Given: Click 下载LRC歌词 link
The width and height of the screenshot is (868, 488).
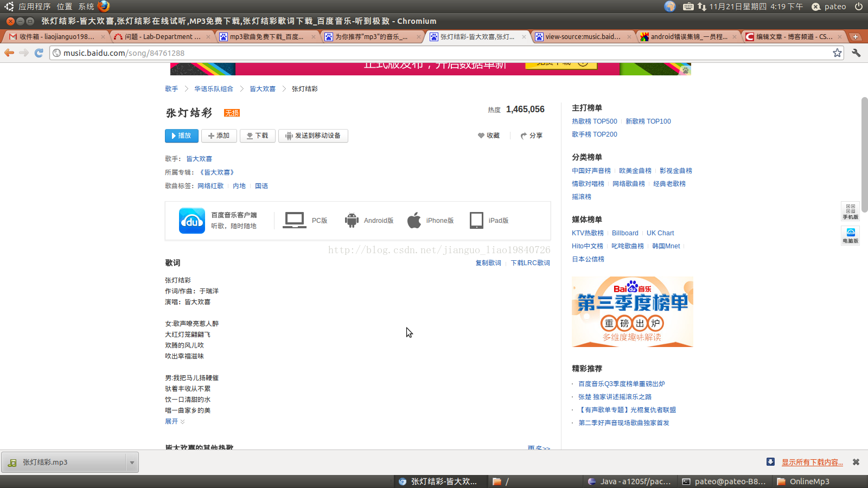Looking at the screenshot, I should 530,263.
